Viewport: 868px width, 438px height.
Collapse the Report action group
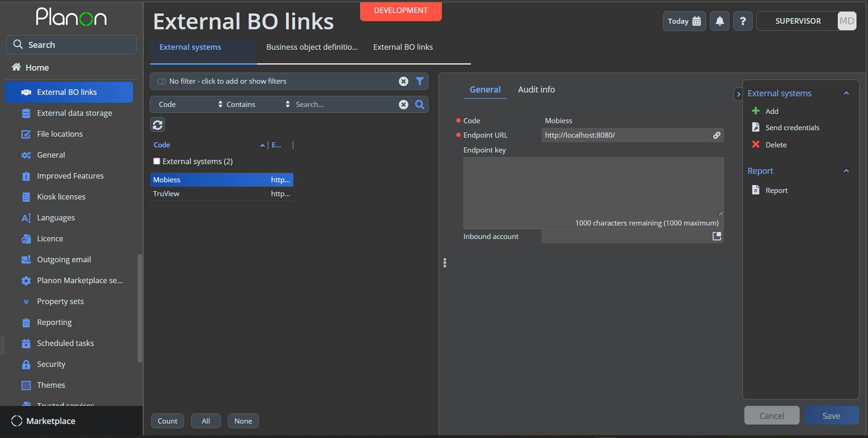tap(846, 171)
